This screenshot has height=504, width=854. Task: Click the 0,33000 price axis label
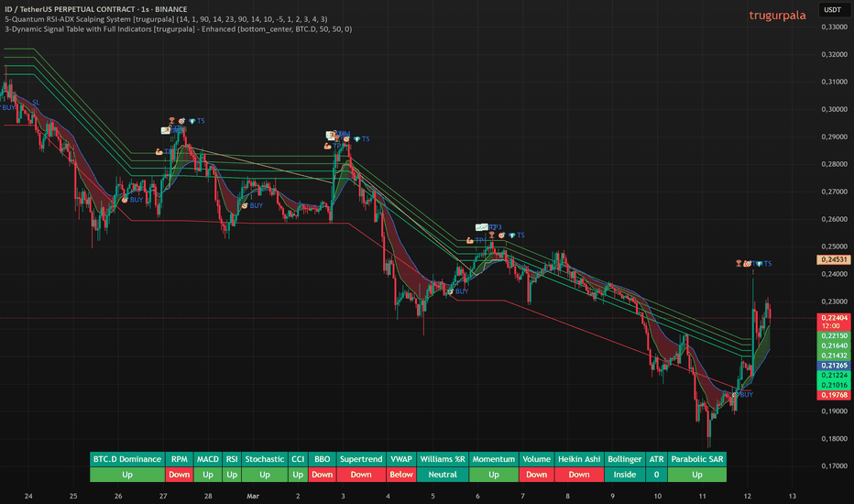[835, 27]
